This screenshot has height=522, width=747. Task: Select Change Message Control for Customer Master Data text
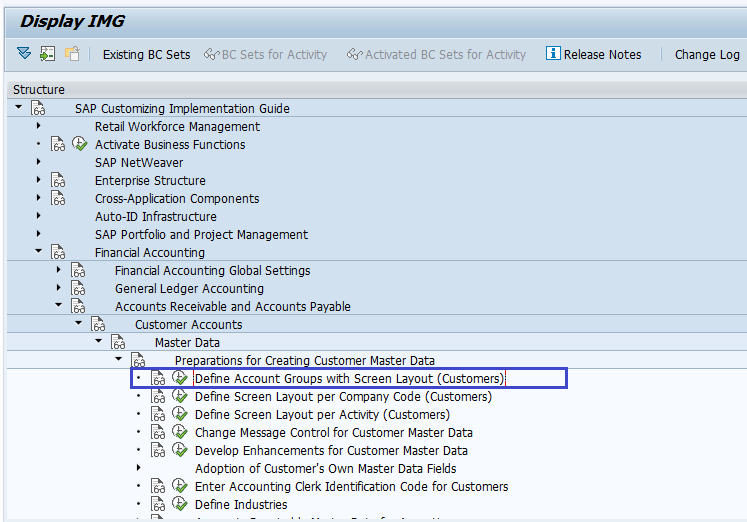pos(333,432)
